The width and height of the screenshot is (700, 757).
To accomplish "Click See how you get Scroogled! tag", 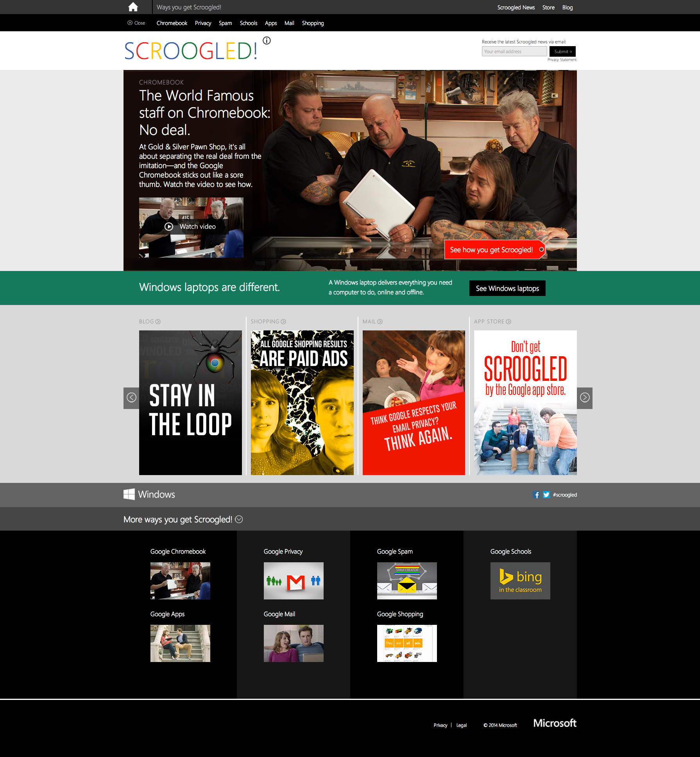I will coord(494,249).
